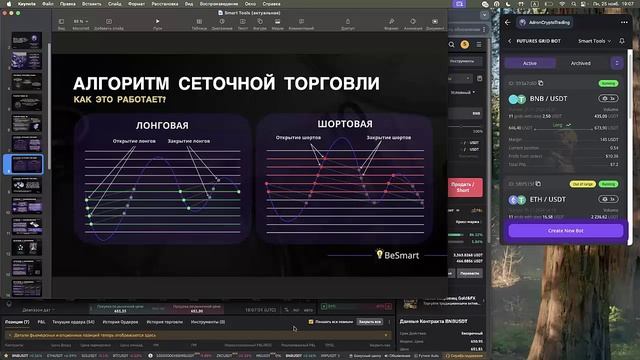Copy the BNB bot ID

[541, 83]
